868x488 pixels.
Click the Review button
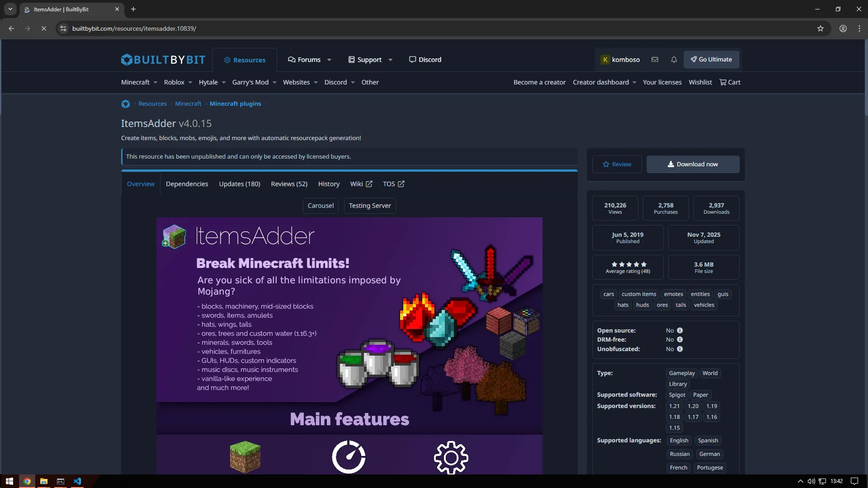617,164
